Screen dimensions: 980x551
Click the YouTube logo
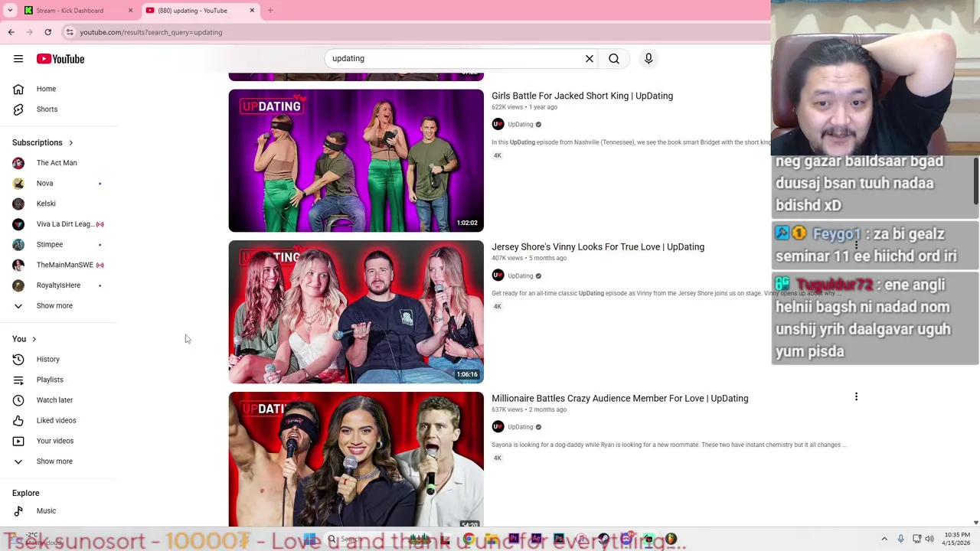[x=60, y=59]
